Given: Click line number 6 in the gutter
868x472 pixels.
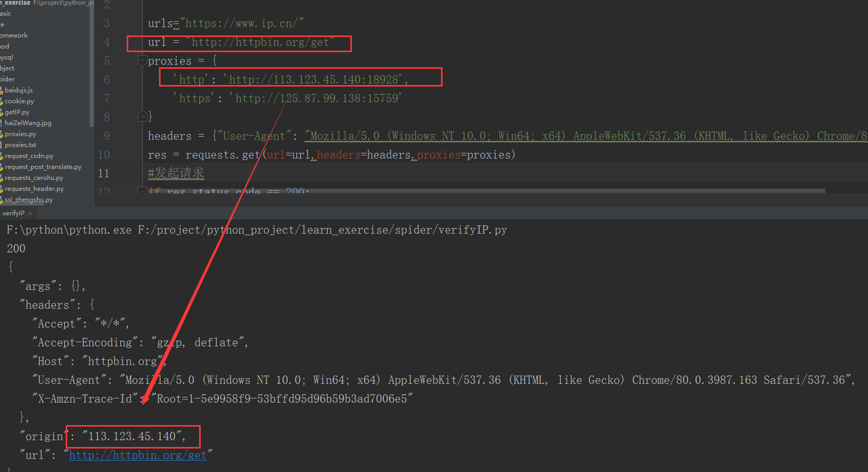Looking at the screenshot, I should pyautogui.click(x=107, y=79).
